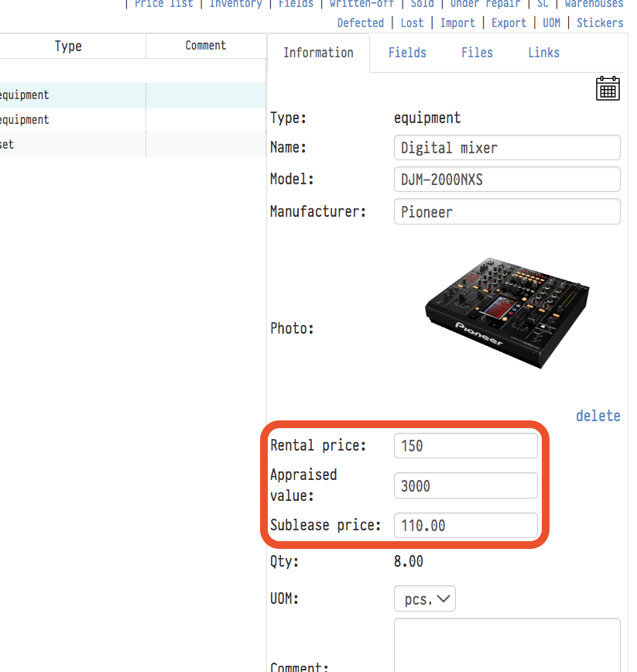Switch to the Fields tab
The height and width of the screenshot is (672, 637).
[x=407, y=53]
